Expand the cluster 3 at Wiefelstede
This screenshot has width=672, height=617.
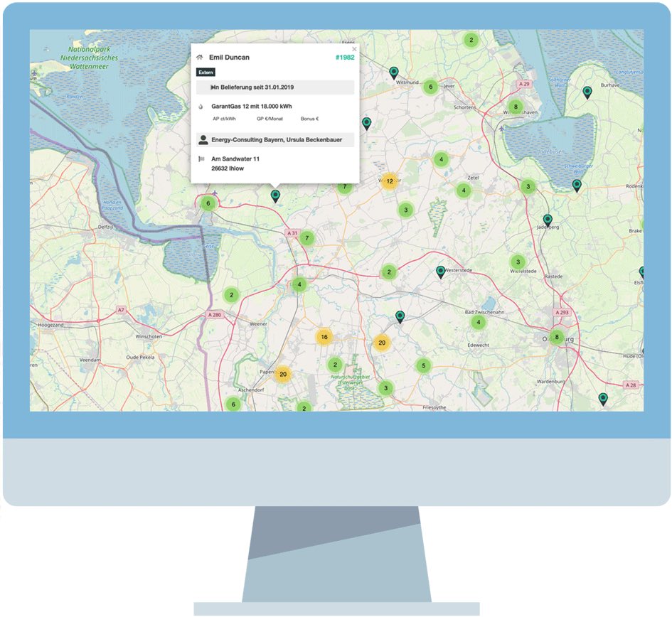click(518, 262)
